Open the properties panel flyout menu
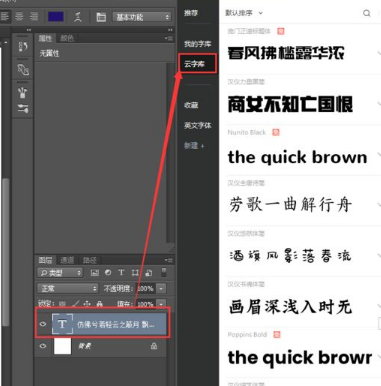The height and width of the screenshot is (386, 381). 168,38
